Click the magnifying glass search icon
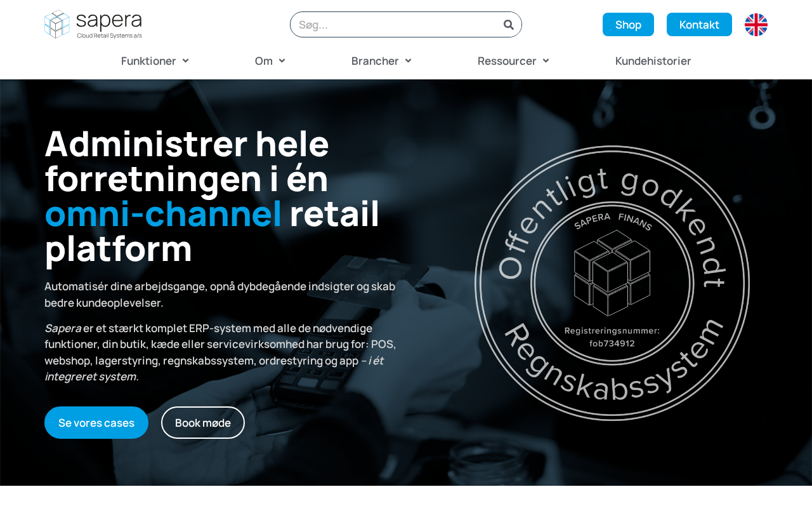The image size is (812, 508). (509, 25)
